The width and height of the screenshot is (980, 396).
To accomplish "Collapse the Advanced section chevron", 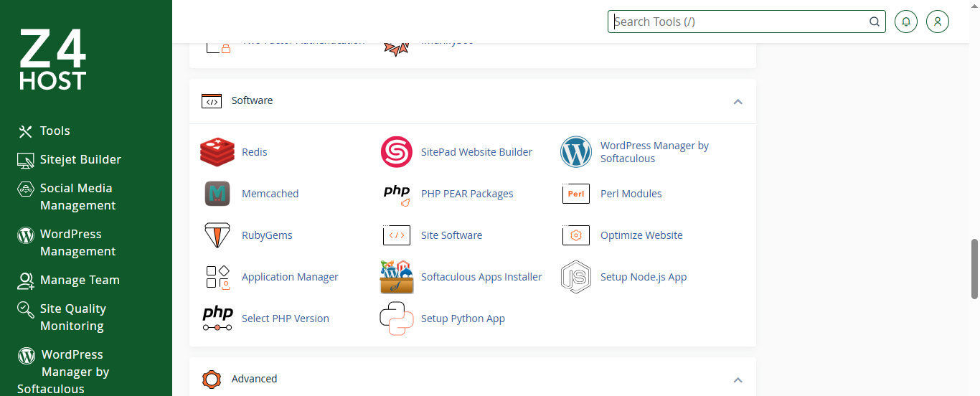I will pyautogui.click(x=738, y=379).
